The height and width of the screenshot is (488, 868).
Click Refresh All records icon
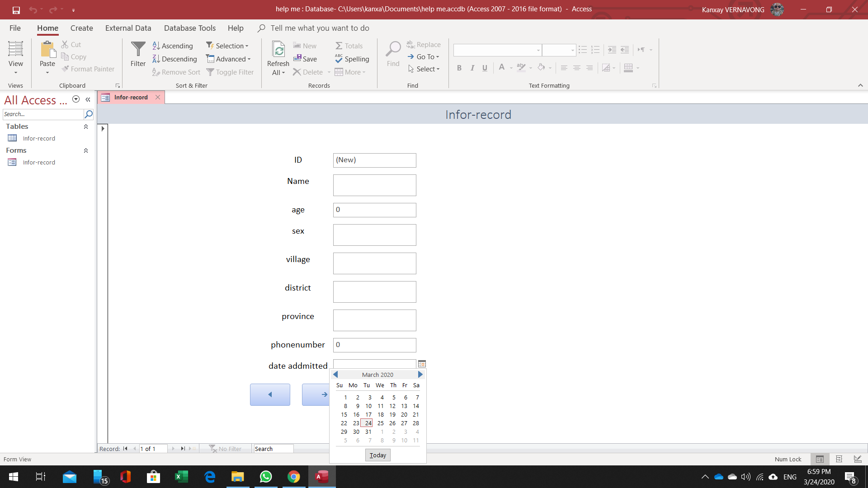(x=278, y=51)
